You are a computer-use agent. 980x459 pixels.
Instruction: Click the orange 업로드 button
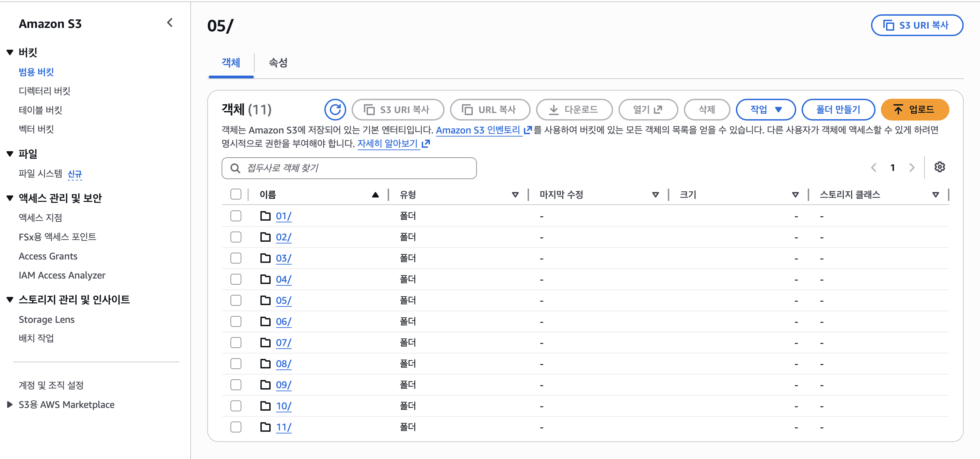(915, 110)
